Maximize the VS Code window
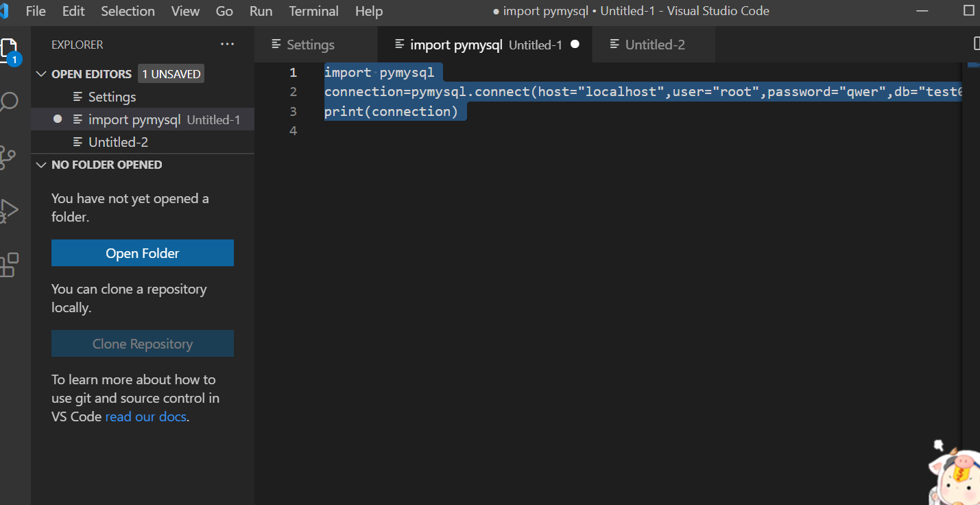 (969, 11)
